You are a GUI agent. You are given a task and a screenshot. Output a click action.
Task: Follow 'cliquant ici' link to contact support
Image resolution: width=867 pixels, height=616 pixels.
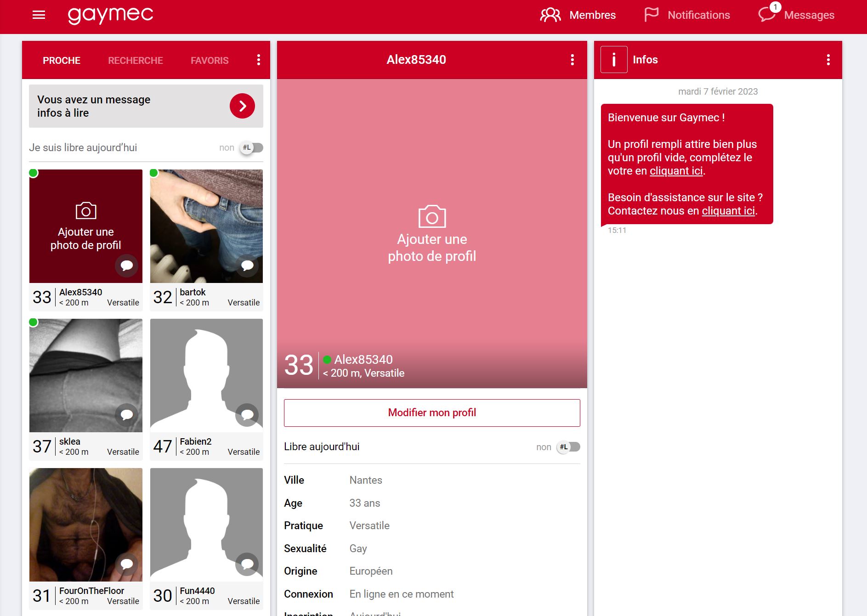[x=728, y=211]
